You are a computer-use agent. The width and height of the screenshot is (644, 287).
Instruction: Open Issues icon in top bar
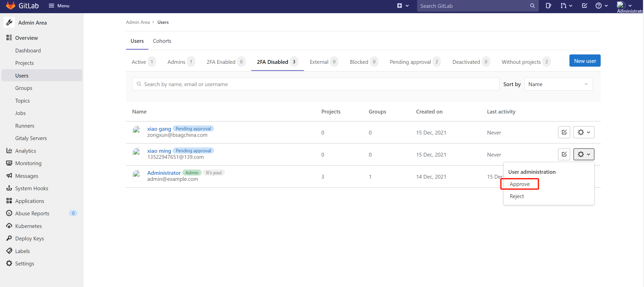[548, 6]
